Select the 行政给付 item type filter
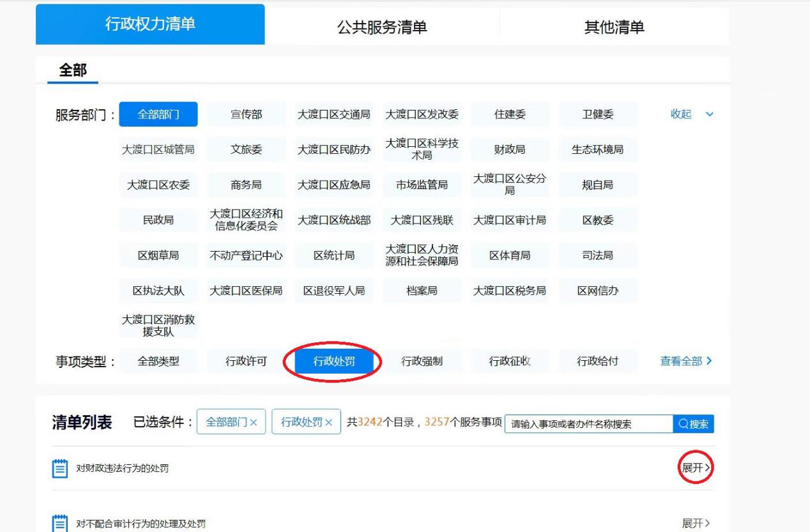The height and width of the screenshot is (532, 810). (x=597, y=361)
